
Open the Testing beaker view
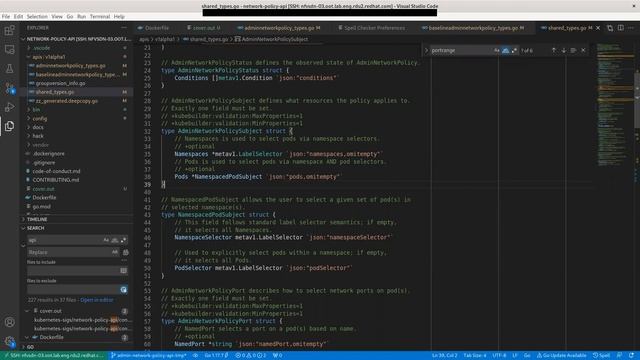pos(9,69)
